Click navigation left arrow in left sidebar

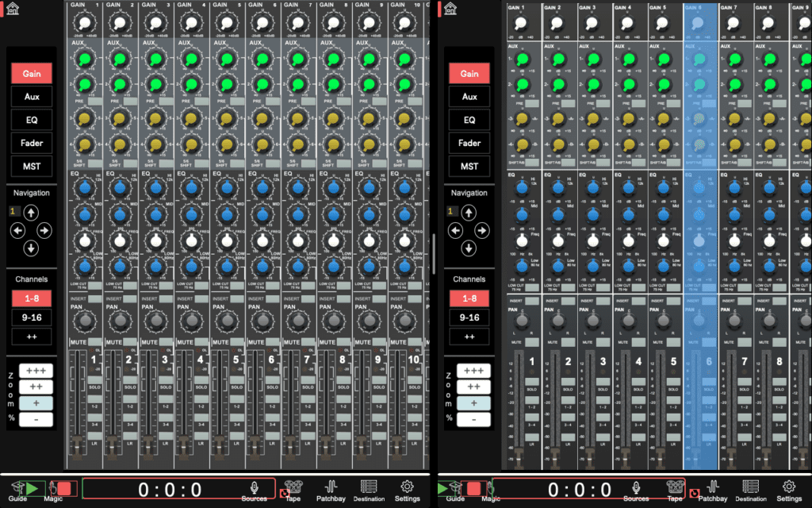pyautogui.click(x=17, y=231)
